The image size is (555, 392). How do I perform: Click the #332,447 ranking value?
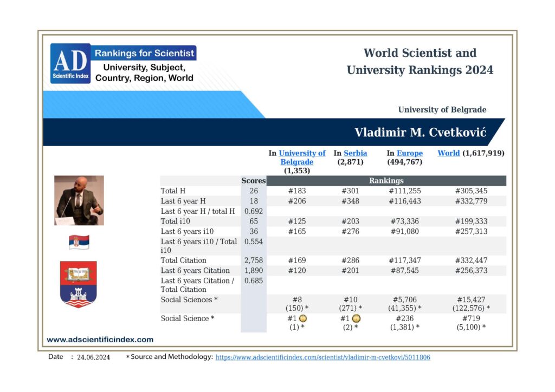point(471,260)
